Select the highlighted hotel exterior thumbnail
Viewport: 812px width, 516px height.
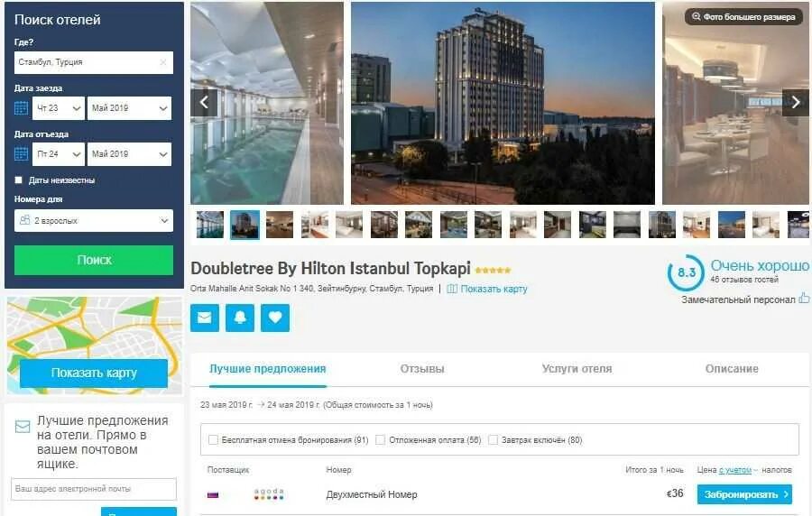245,225
